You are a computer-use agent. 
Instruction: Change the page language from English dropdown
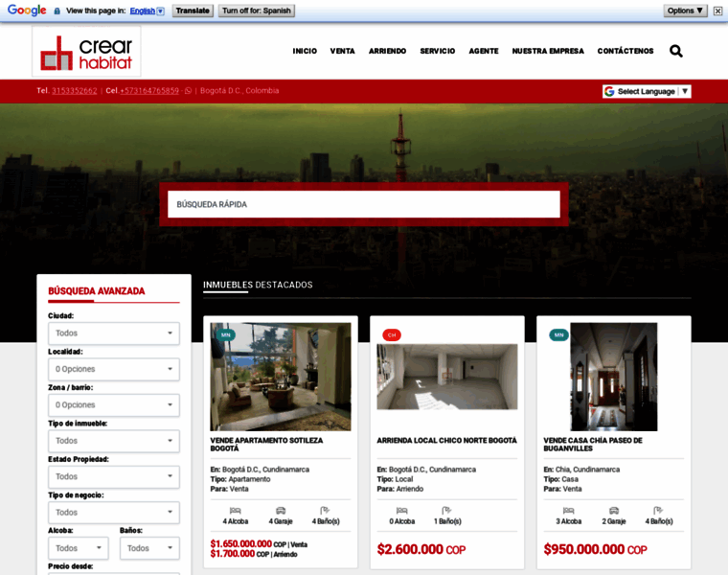tap(147, 11)
